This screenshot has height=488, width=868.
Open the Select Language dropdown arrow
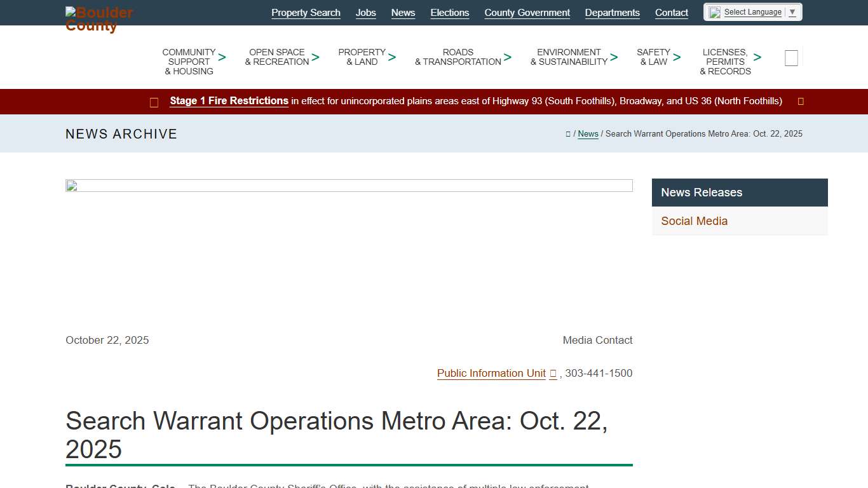[x=792, y=11]
